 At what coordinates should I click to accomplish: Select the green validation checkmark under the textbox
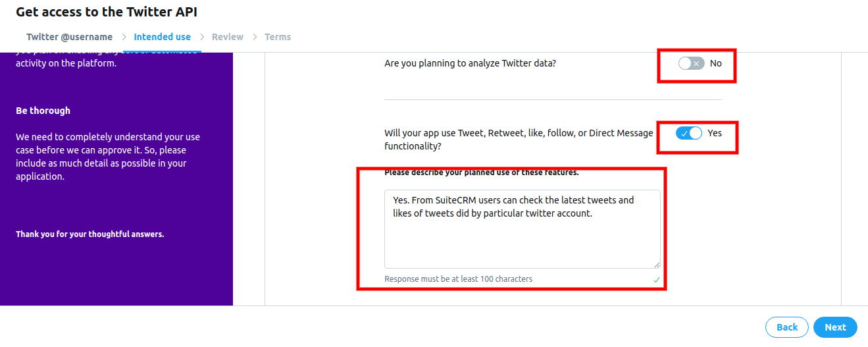pyautogui.click(x=656, y=280)
